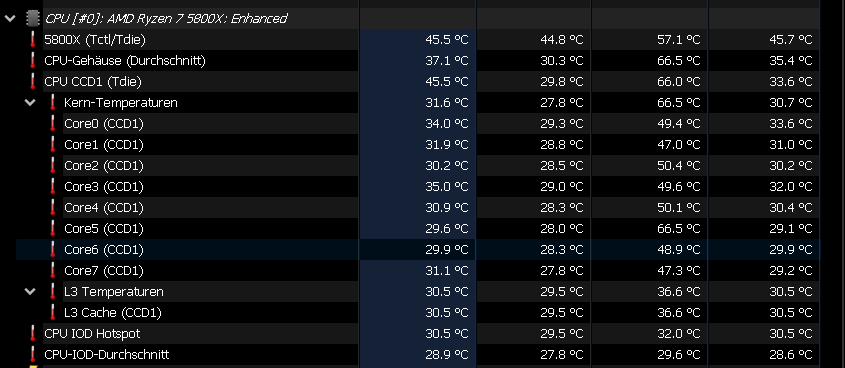Select the 5800X (Tctl/Tdie) sensor row
Screen dimensions: 845x368
pos(418,39)
